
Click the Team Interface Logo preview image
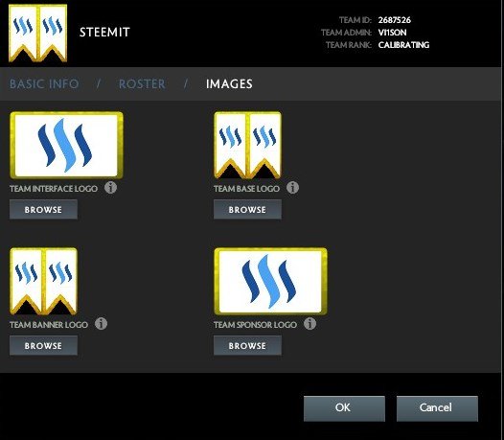66,145
